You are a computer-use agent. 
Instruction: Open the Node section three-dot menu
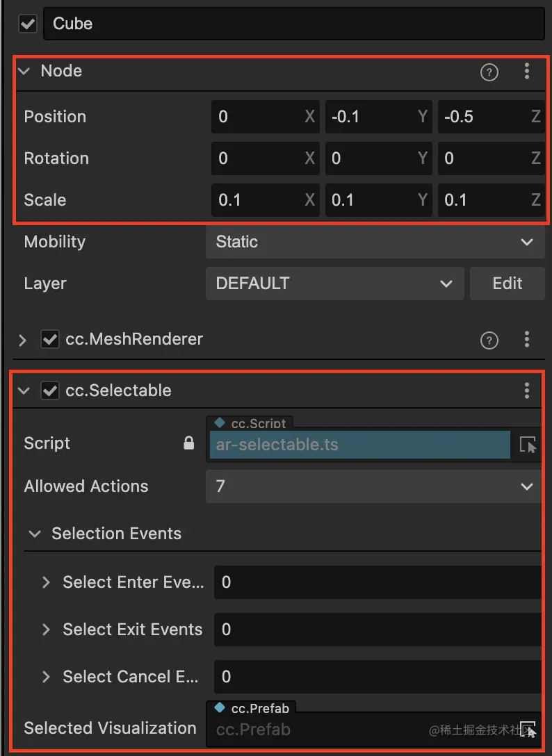527,72
